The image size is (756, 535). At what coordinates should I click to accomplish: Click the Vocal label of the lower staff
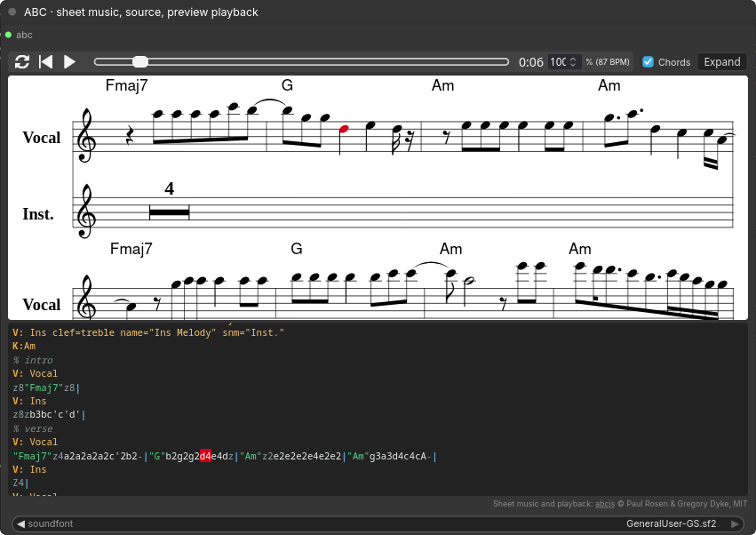(x=42, y=305)
